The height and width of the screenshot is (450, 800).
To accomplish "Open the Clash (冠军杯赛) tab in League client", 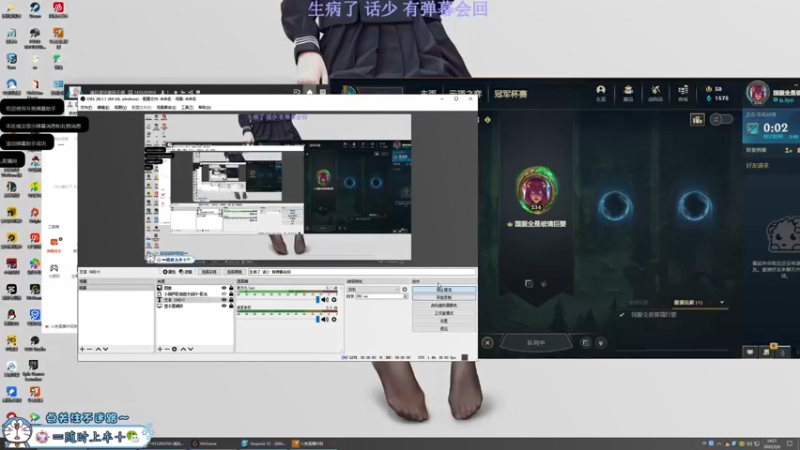I will (x=510, y=94).
